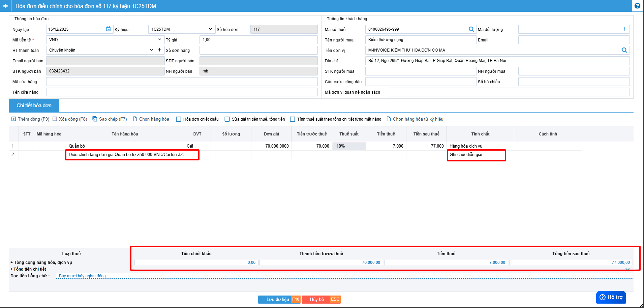Screen dimensions: 644x308
Task: Expand the Ký hiệu 1C25TDM dropdown
Action: click(210, 29)
